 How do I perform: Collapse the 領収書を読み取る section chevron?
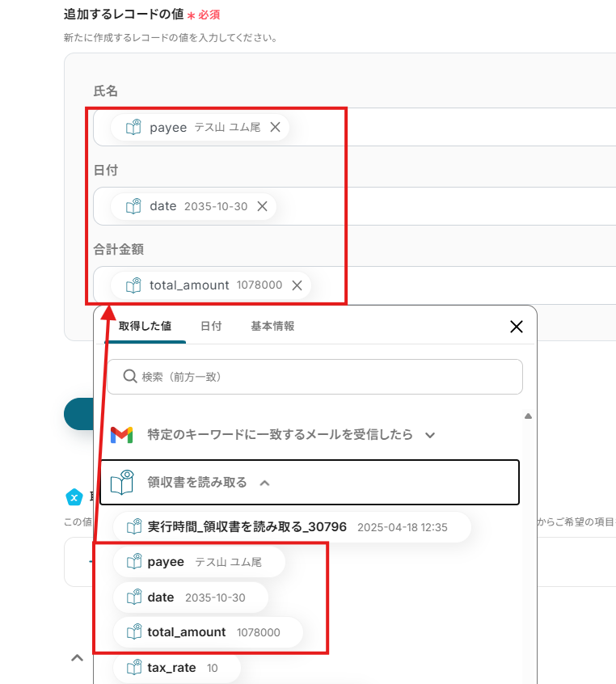(264, 483)
